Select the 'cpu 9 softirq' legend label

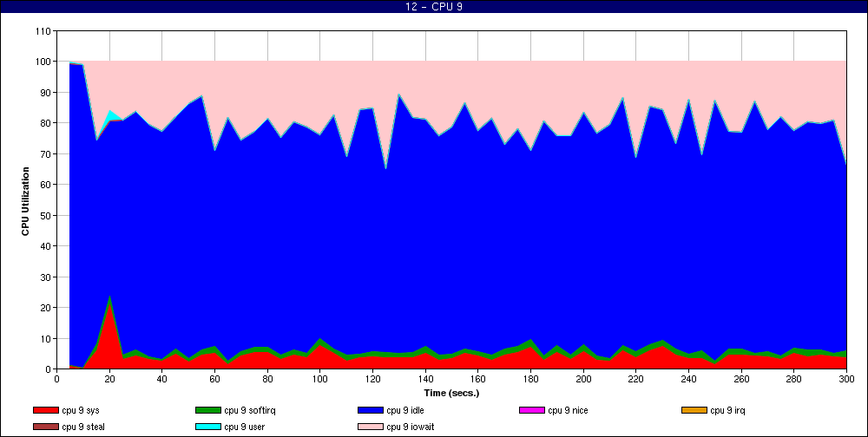pos(250,410)
